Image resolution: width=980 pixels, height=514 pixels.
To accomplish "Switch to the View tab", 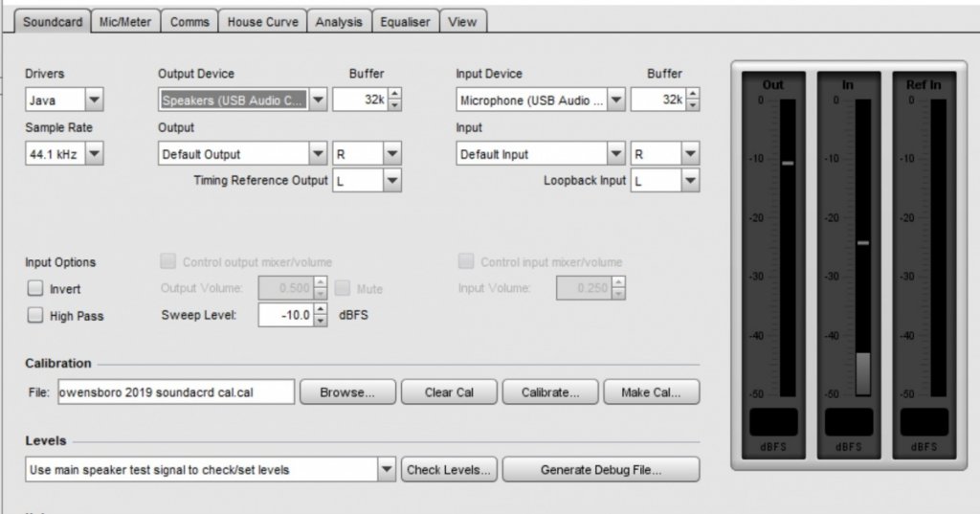I will point(462,22).
